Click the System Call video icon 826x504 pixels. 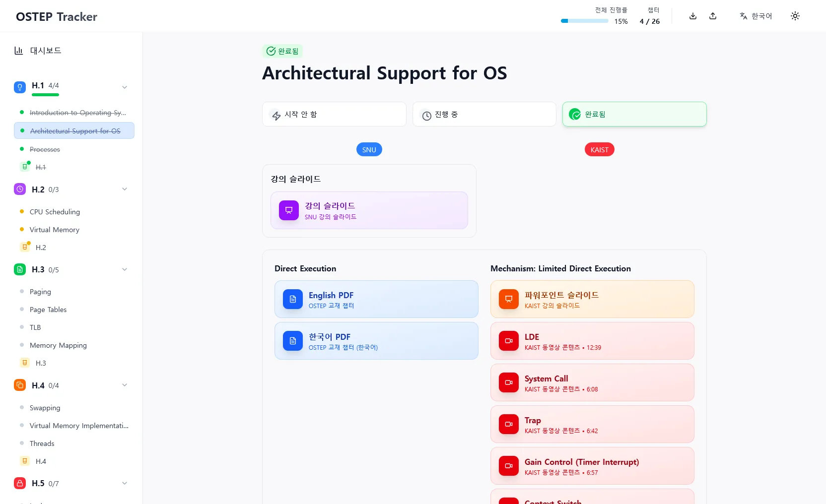coord(509,382)
